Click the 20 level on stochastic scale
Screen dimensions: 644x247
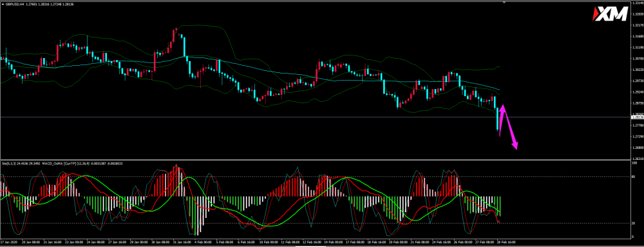[x=633, y=224]
